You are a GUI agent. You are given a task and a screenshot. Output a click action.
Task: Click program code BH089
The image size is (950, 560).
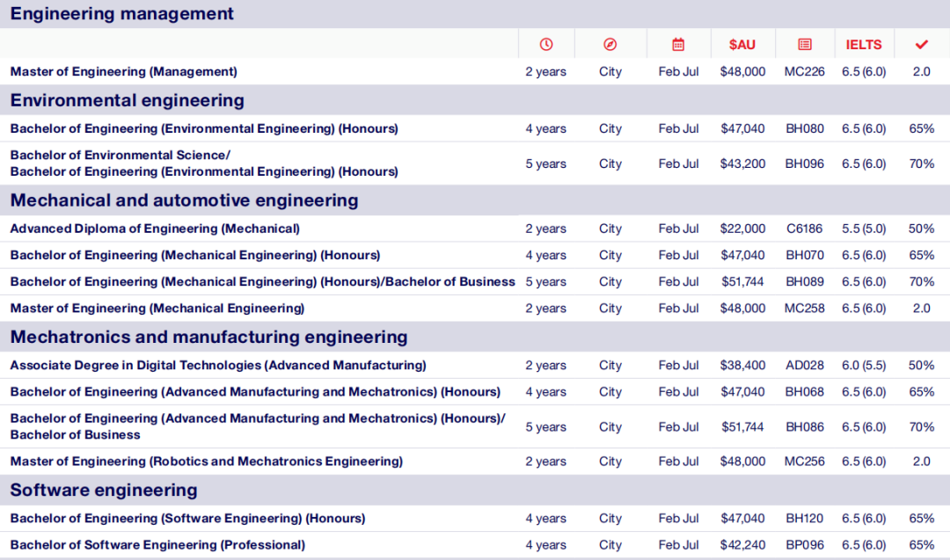click(805, 281)
